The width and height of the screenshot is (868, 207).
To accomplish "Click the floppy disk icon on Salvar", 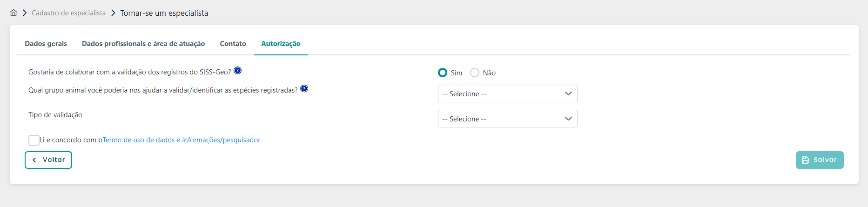I will pyautogui.click(x=805, y=160).
